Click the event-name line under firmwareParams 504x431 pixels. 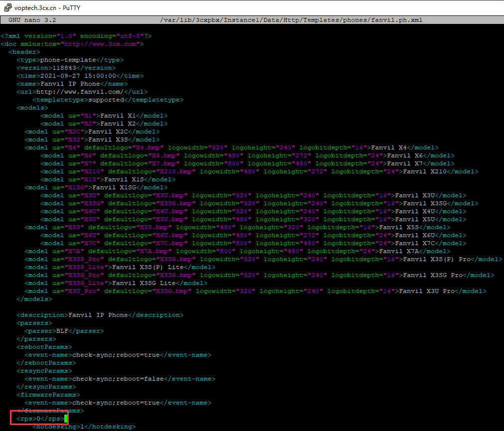point(118,403)
